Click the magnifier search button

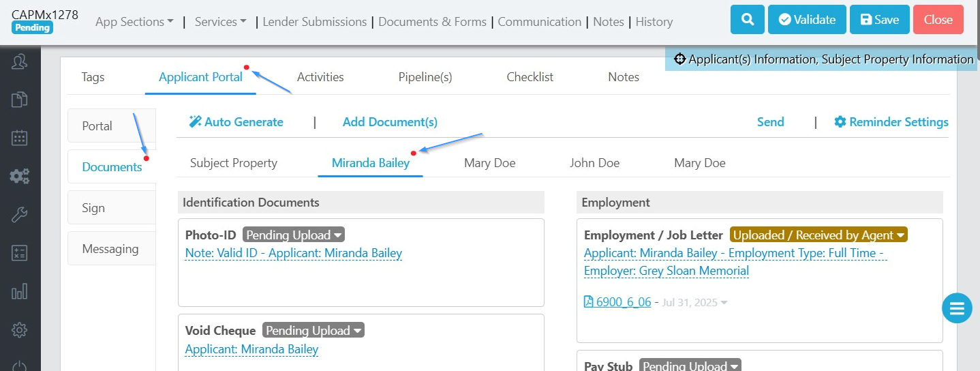748,20
